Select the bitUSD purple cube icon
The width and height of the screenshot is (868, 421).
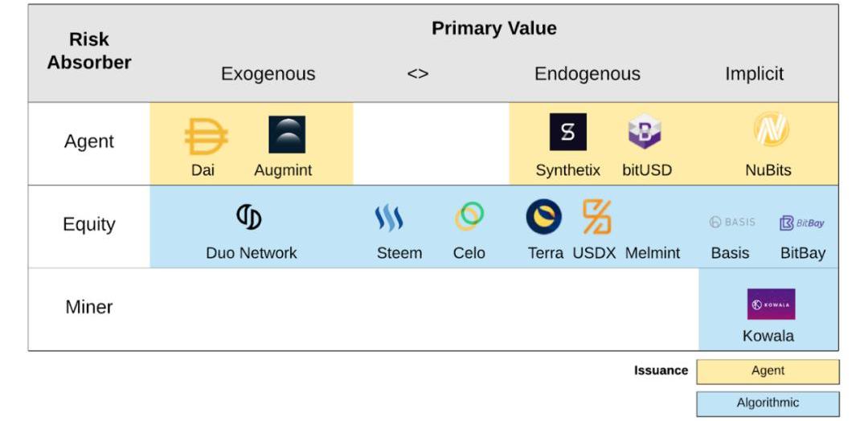[x=645, y=132]
